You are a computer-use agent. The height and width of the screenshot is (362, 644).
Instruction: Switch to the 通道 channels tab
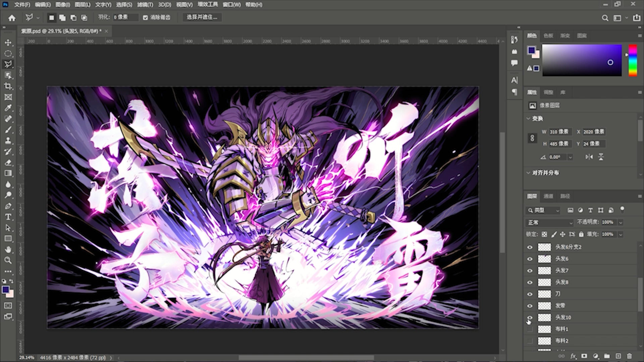tap(548, 196)
